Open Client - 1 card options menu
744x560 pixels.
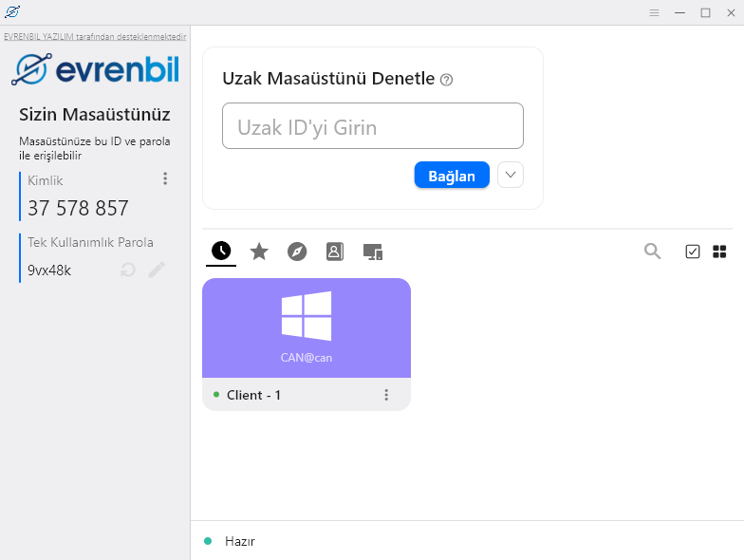[x=386, y=395]
